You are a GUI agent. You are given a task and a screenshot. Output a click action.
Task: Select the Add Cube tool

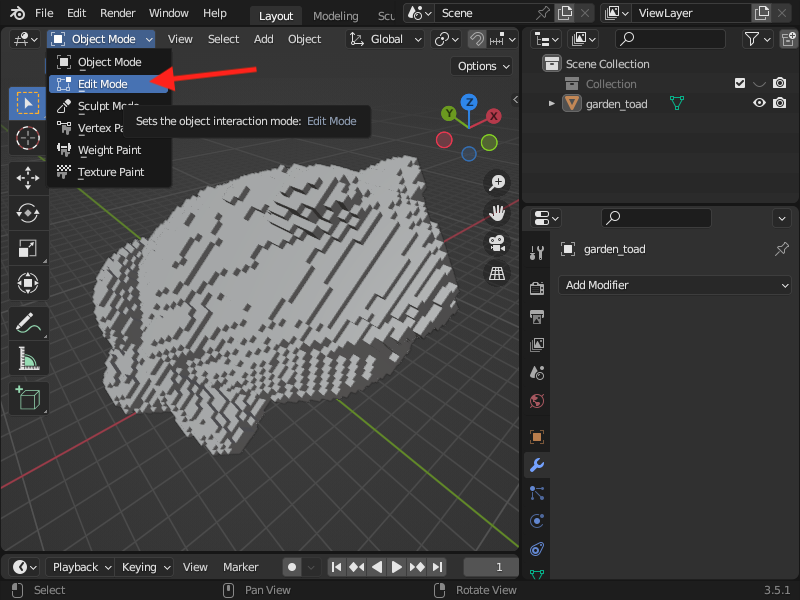(x=28, y=398)
